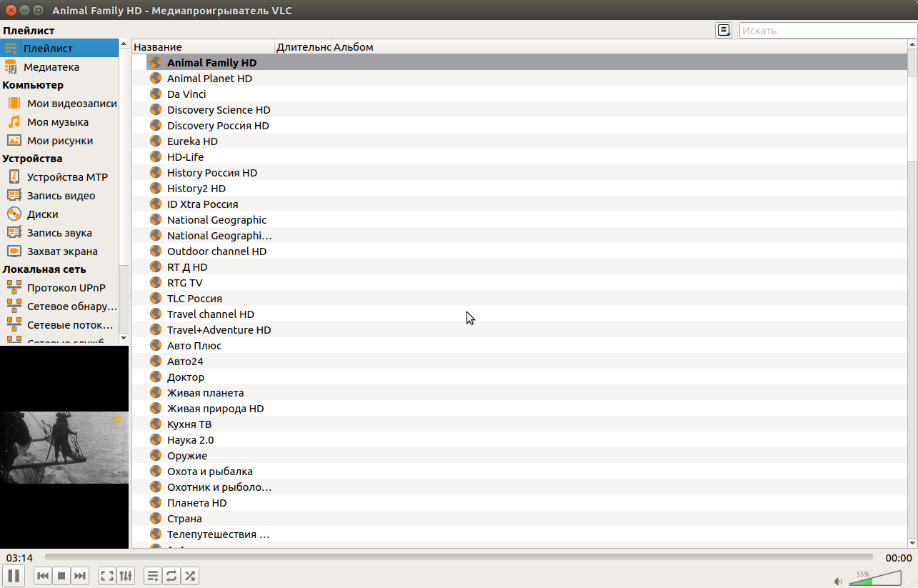Viewport: 918px width, 588px height.
Task: Toggle the playlist view button
Action: [x=153, y=576]
